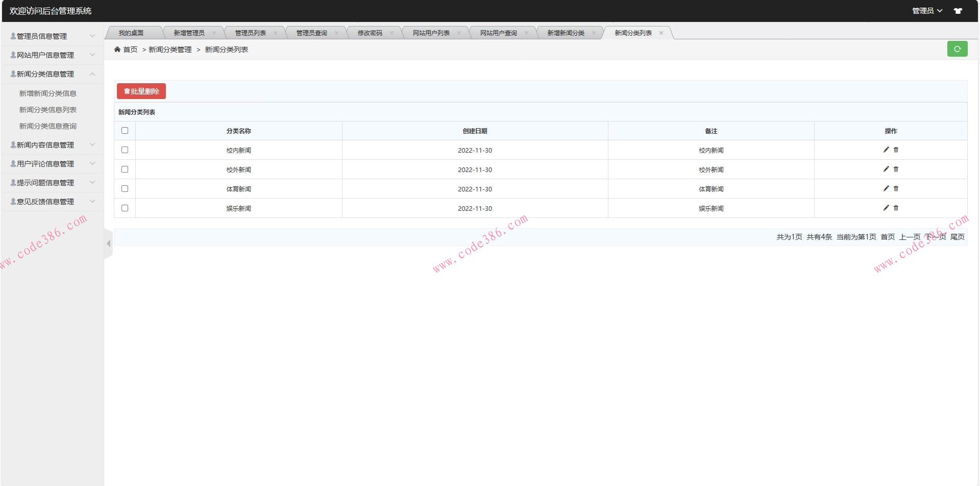Image resolution: width=980 pixels, height=486 pixels.
Task: Switch to the 我的桌面 tab
Action: pos(131,33)
